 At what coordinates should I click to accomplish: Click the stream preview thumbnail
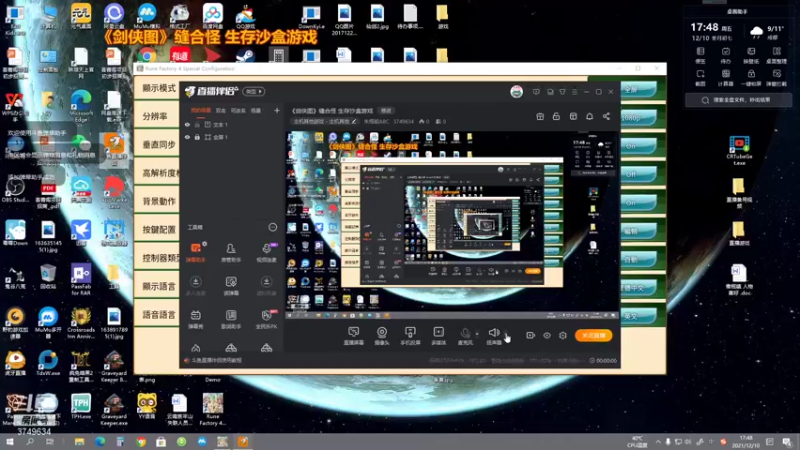pyautogui.click(x=452, y=225)
